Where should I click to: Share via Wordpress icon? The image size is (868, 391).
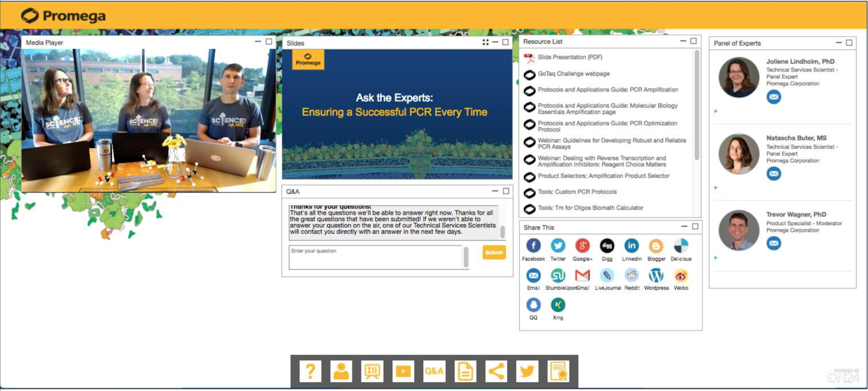[x=656, y=275]
